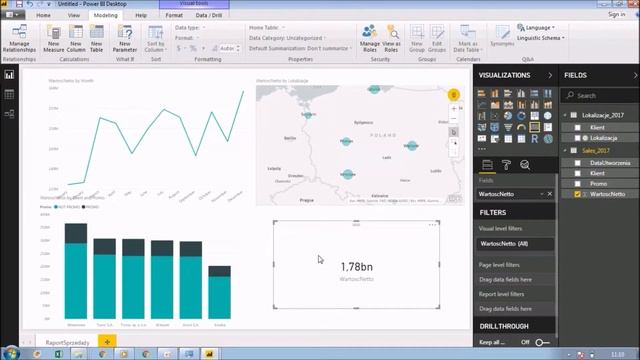
Task: Click New Parameter
Action: click(x=124, y=39)
